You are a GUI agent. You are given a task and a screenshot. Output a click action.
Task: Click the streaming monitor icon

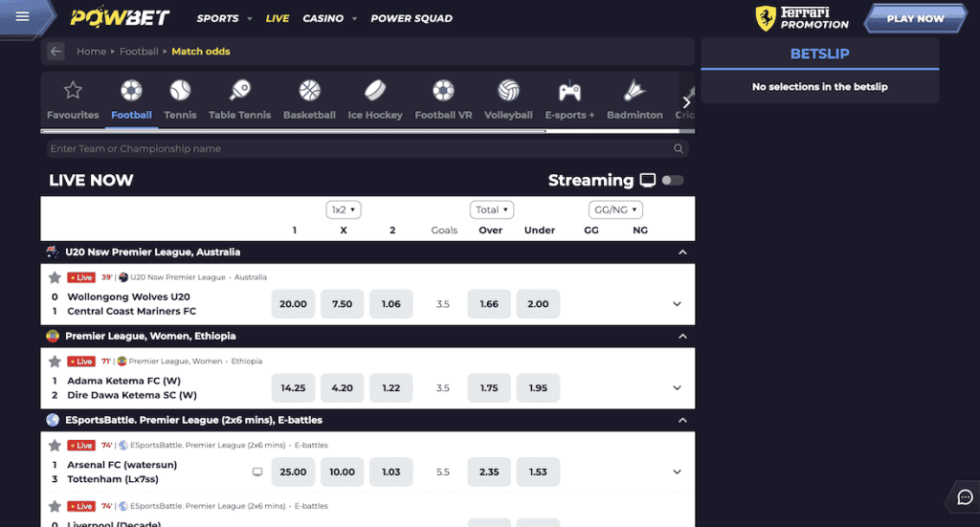[x=648, y=180]
